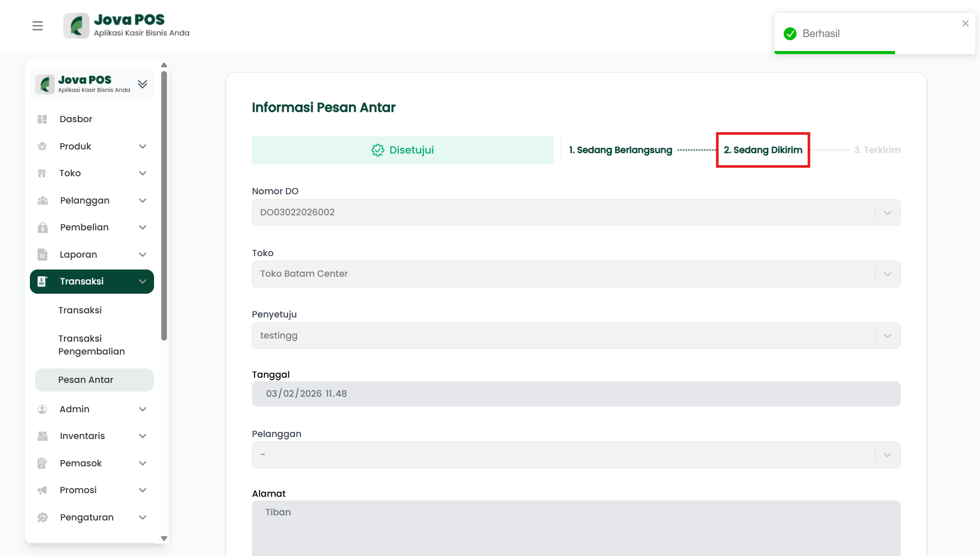
Task: Click the Tanggal date field
Action: coord(576,394)
